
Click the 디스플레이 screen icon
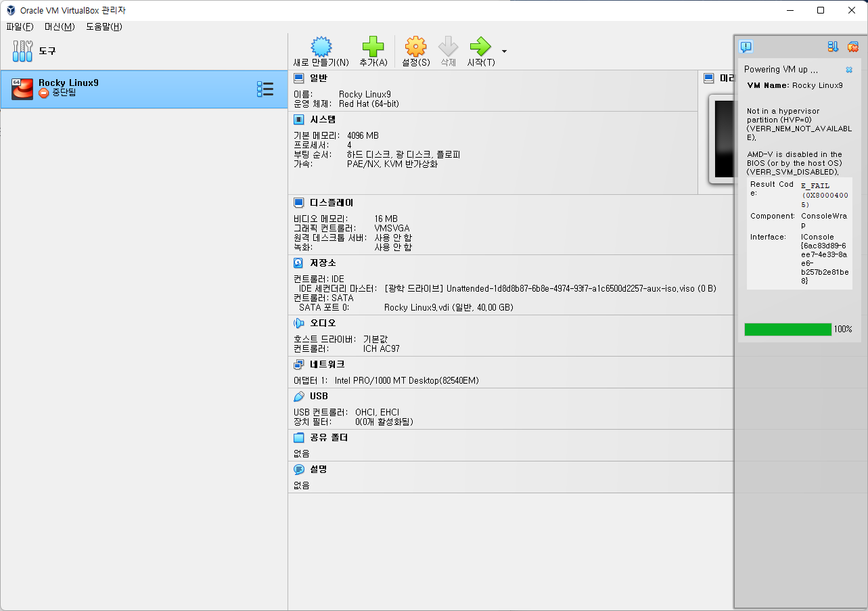pos(299,202)
